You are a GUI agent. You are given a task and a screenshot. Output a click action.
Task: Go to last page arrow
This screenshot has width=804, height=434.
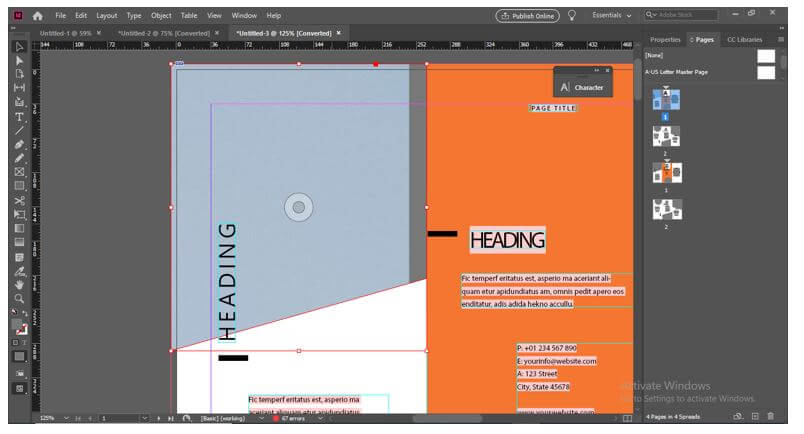(x=171, y=419)
